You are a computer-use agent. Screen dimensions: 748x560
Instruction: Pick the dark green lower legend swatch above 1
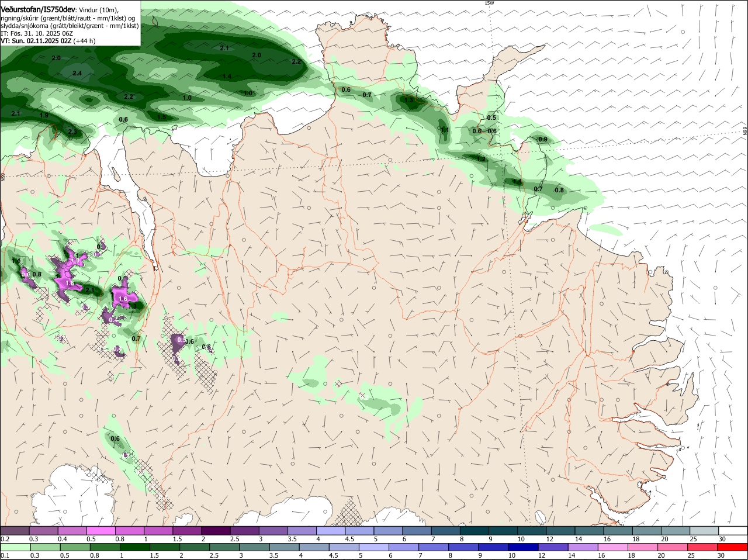(134, 547)
